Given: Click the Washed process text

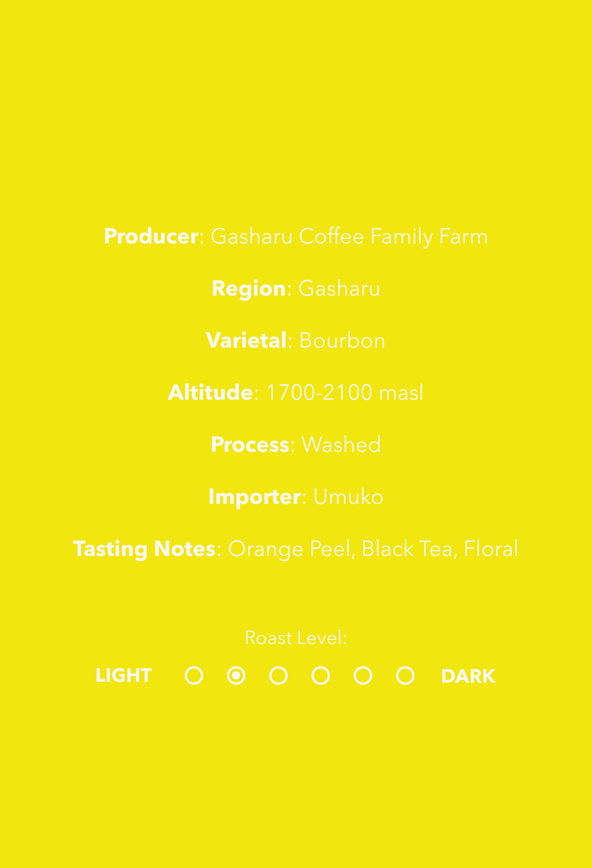Looking at the screenshot, I should 341,445.
